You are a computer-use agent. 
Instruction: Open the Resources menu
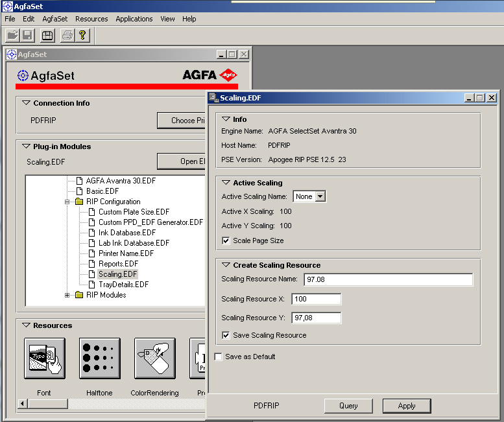coord(91,19)
